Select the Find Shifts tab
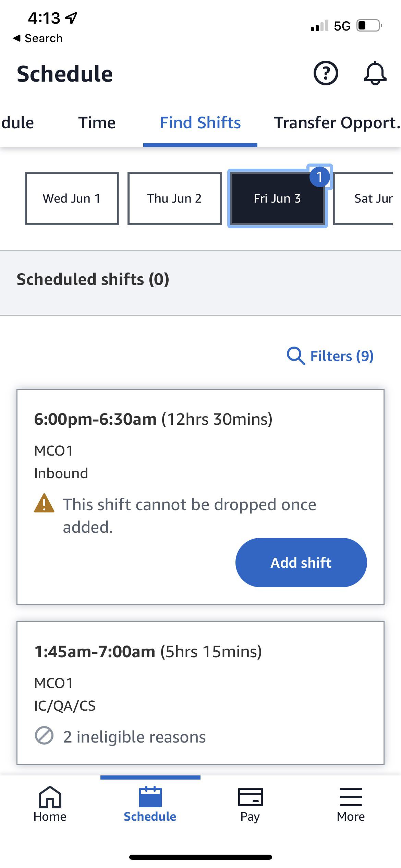Screen dimensions: 401x868 [x=200, y=122]
